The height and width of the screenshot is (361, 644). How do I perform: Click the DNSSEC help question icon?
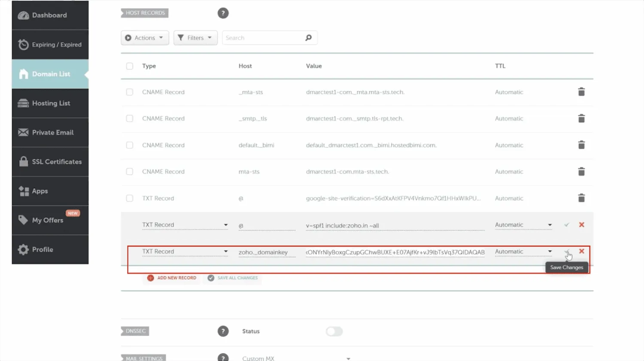[x=223, y=331]
